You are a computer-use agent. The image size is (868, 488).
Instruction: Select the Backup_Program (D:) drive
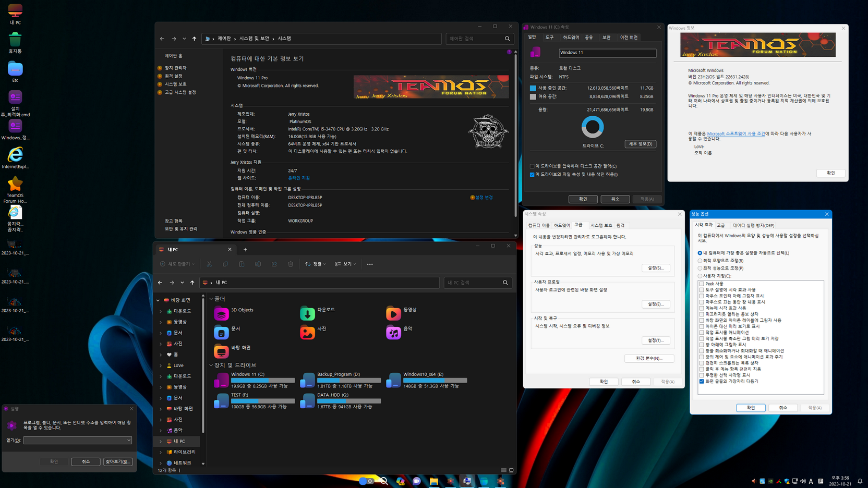point(341,380)
